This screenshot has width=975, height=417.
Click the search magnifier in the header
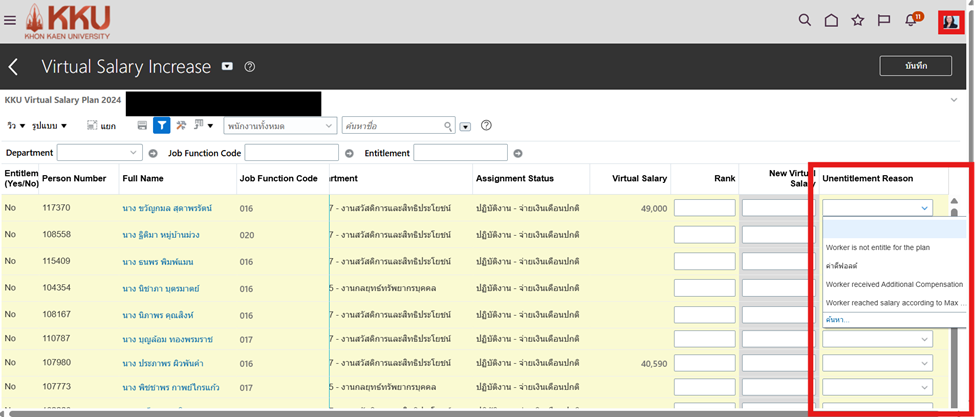(805, 20)
